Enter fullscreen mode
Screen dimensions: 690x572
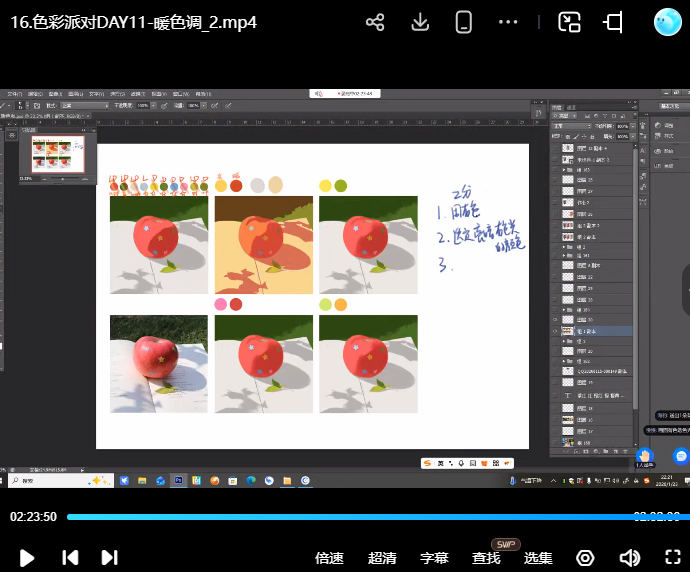click(673, 557)
